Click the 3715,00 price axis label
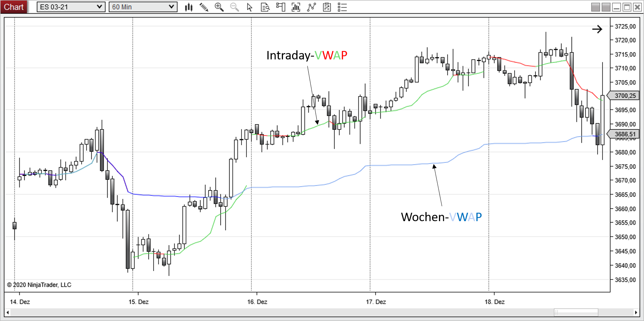The image size is (644, 321). coord(625,54)
